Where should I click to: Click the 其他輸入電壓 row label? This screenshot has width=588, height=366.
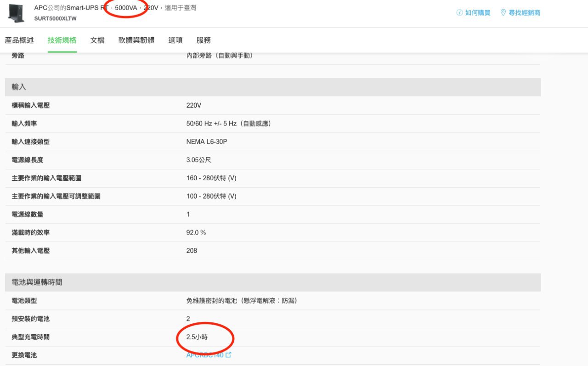31,251
